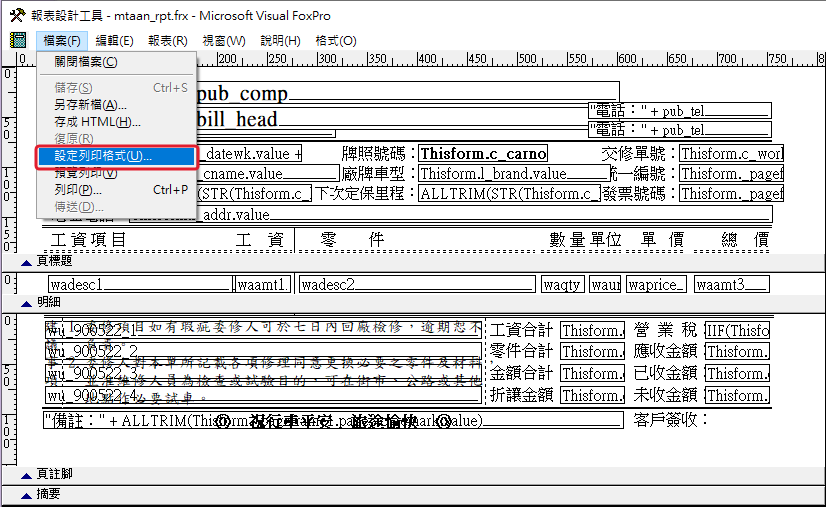
Task: Select the Thisform.l_brand.value field
Action: pos(514,173)
